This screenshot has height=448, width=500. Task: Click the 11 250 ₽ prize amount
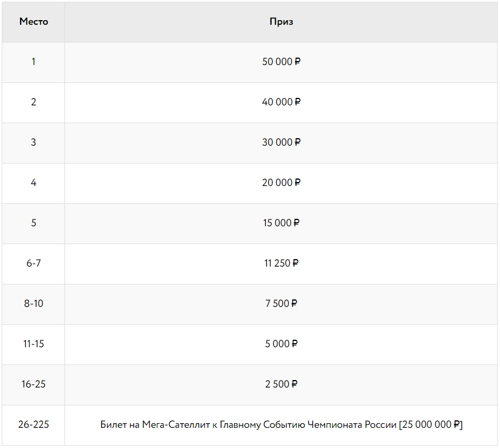click(281, 263)
